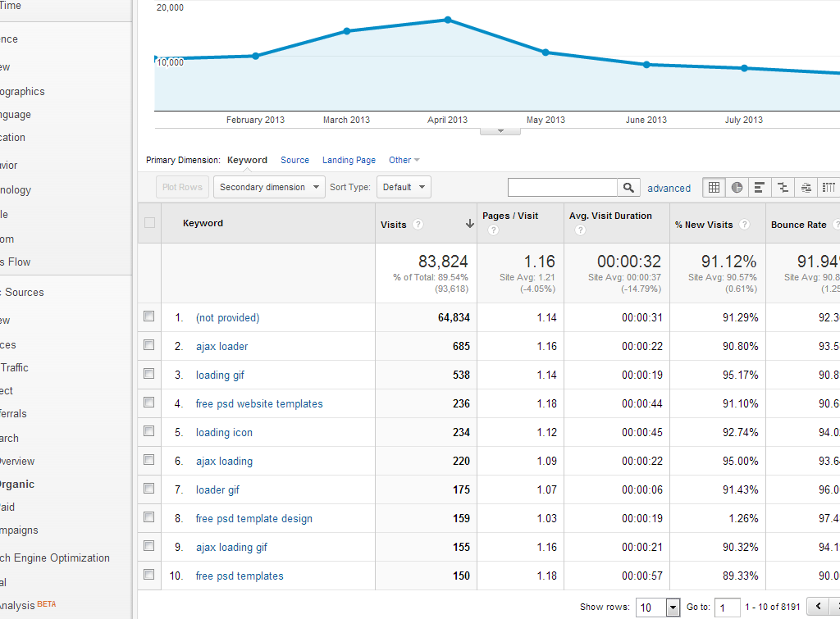The height and width of the screenshot is (619, 840).
Task: Select the comparison view icon
Action: coord(783,188)
